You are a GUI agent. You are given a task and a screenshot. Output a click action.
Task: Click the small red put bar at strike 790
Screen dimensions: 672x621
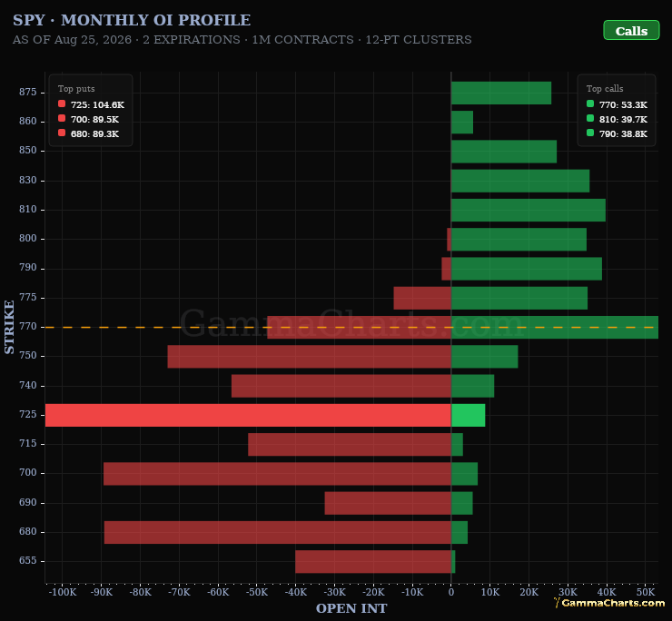pyautogui.click(x=446, y=269)
